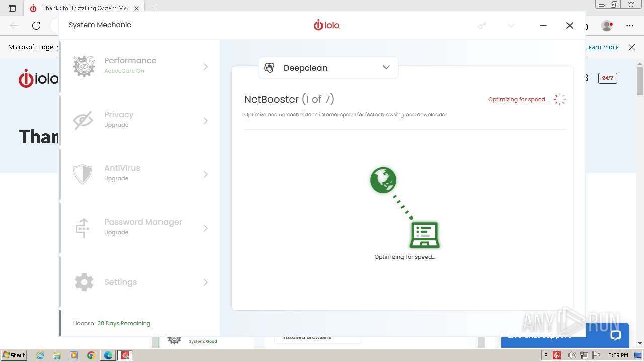Select the Password Manager icon

pyautogui.click(x=83, y=228)
